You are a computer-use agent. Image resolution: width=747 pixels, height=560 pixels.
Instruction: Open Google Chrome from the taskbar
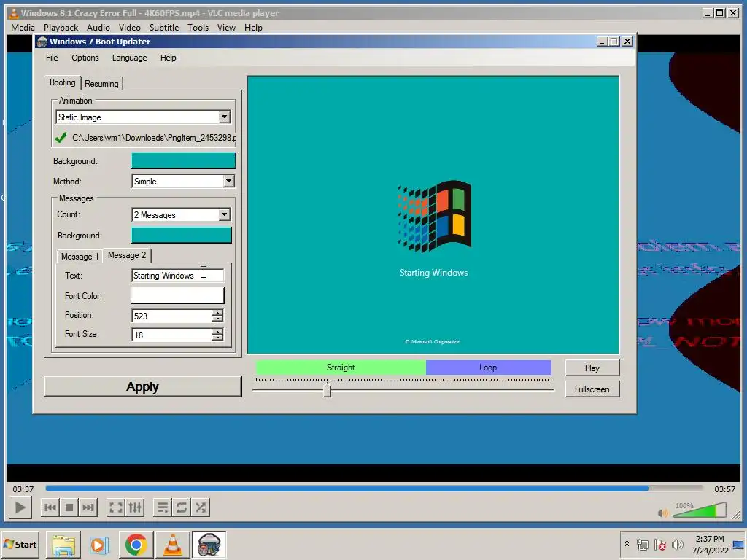tap(136, 544)
